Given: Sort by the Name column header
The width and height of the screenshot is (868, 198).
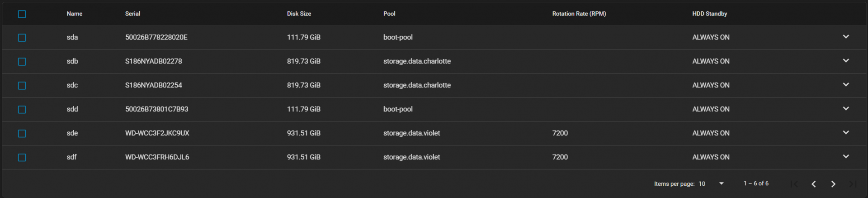Looking at the screenshot, I should [75, 14].
